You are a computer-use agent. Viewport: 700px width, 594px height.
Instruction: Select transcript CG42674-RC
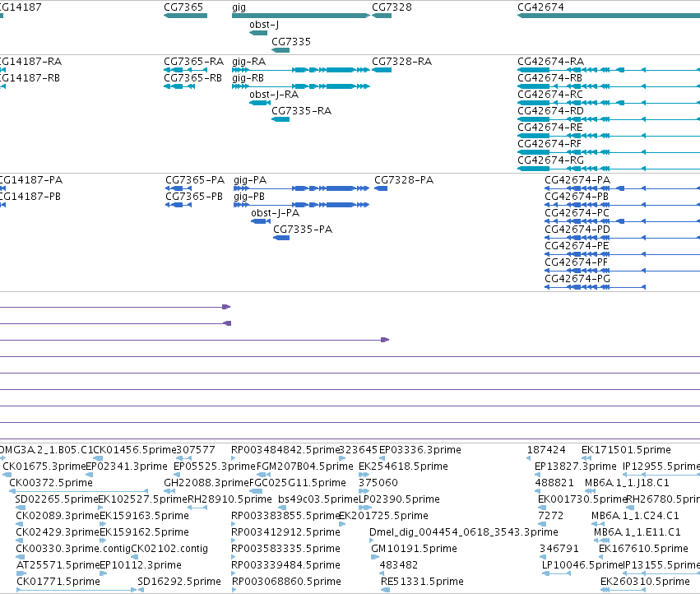tap(609, 103)
